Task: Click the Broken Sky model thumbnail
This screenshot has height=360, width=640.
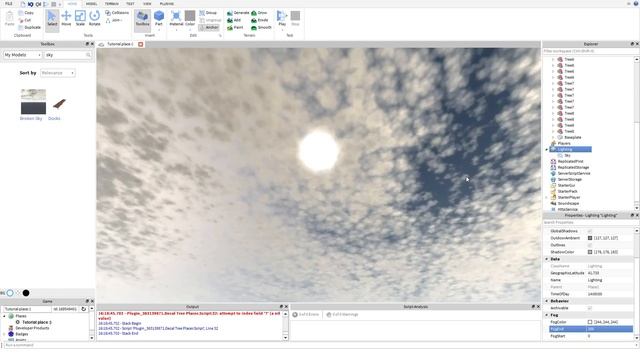Action: (33, 101)
